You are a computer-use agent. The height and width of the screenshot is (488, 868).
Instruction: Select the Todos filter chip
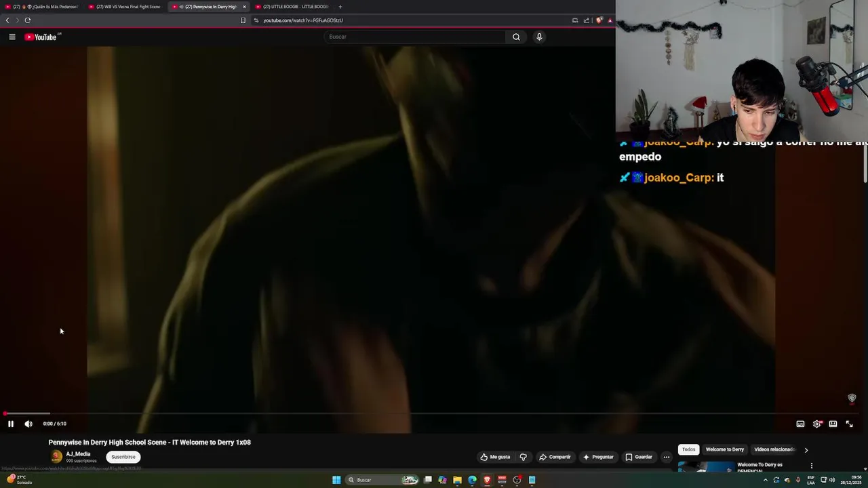coord(688,449)
